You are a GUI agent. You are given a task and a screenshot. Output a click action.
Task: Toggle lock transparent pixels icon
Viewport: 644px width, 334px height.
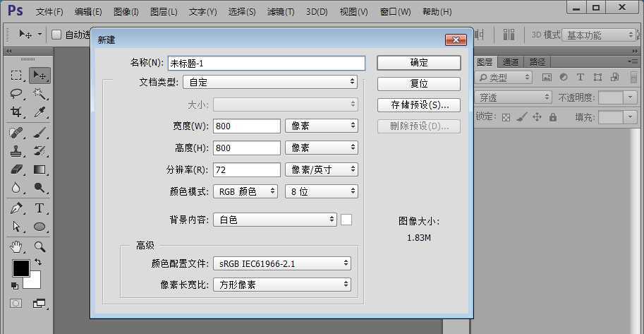506,117
